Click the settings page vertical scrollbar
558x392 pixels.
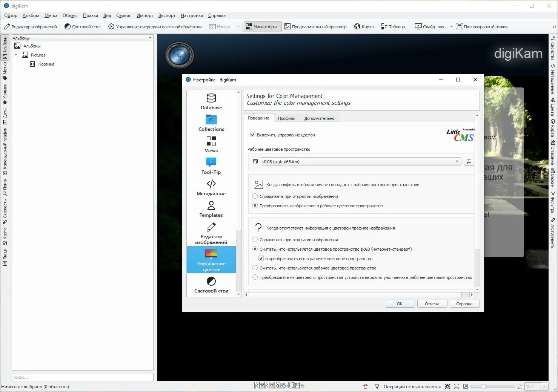(x=477, y=202)
